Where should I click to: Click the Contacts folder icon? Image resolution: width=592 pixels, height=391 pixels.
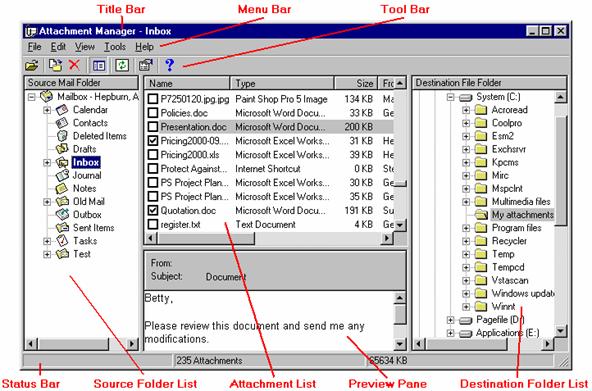pos(62,123)
